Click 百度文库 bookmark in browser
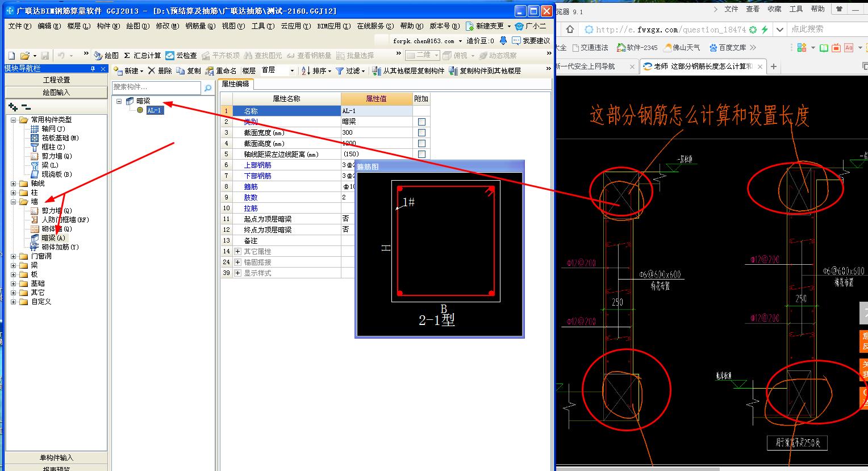This screenshot has width=868, height=471. [727, 47]
